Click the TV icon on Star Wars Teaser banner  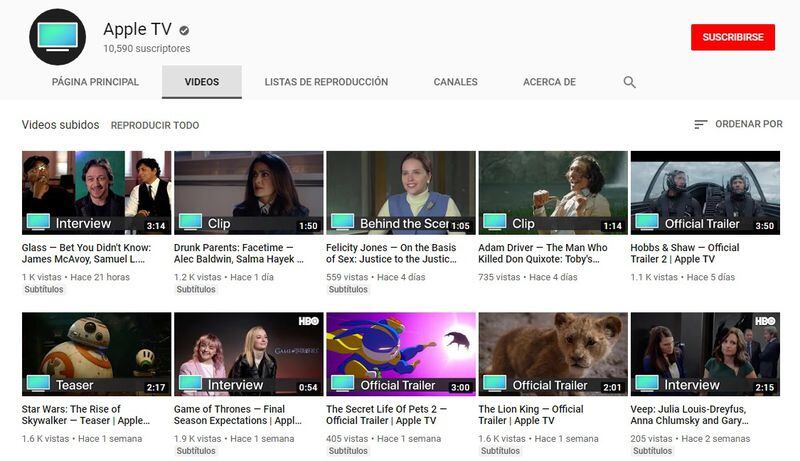(38, 383)
